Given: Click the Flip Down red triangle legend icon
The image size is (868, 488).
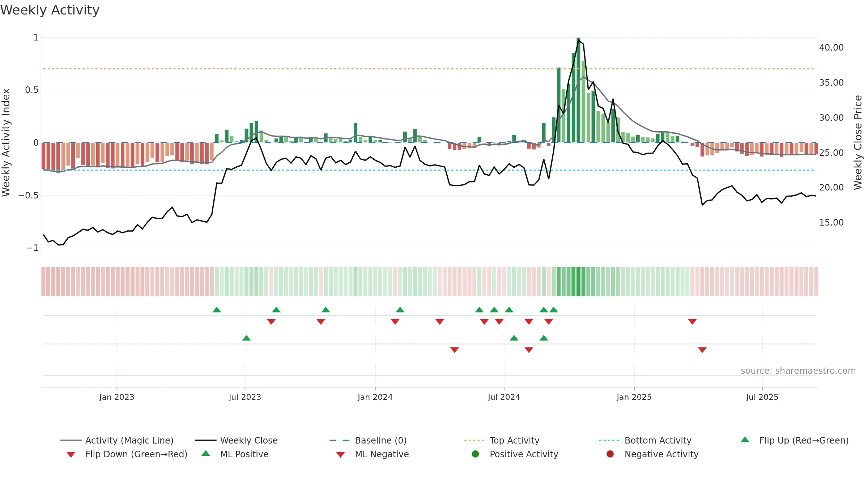Looking at the screenshot, I should coord(71,455).
